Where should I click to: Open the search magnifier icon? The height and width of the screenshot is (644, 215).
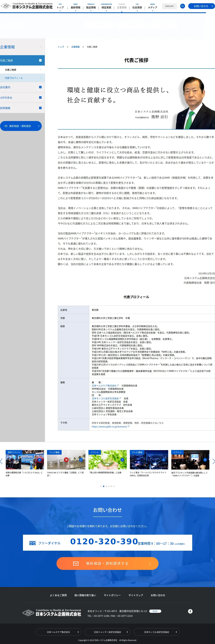[x=182, y=6]
